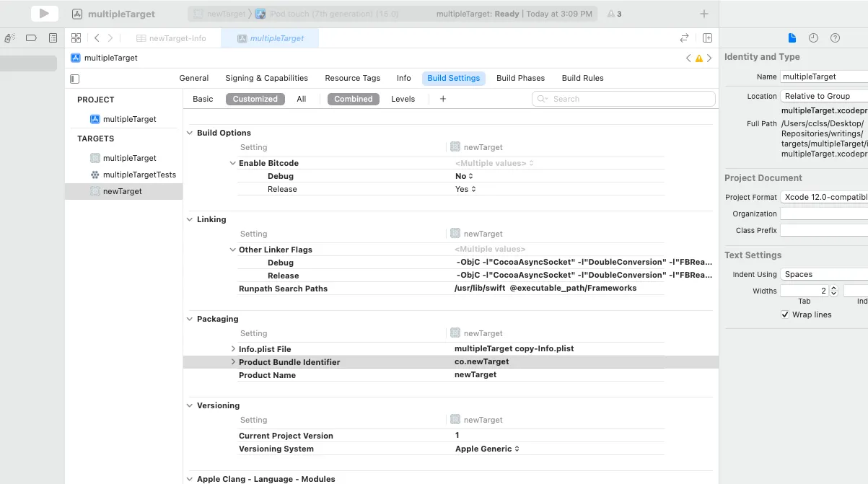Add an editor on the right
This screenshot has height=484, width=868.
point(707,38)
